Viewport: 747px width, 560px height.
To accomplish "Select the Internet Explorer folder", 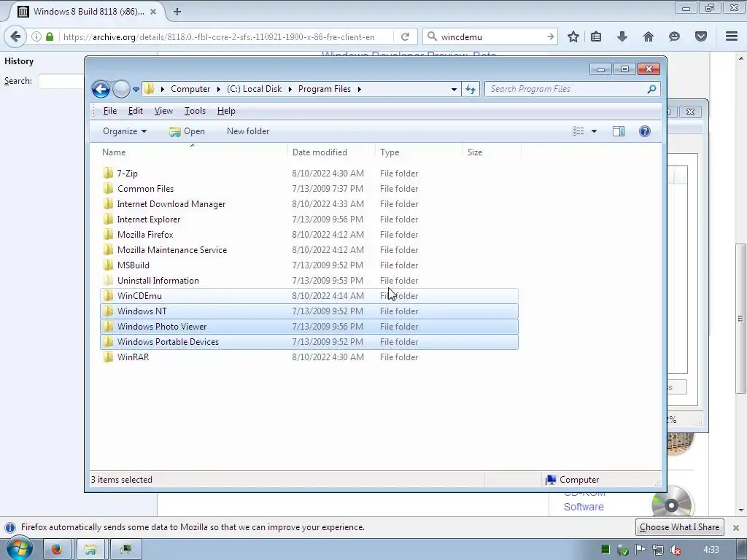I will tap(309, 219).
